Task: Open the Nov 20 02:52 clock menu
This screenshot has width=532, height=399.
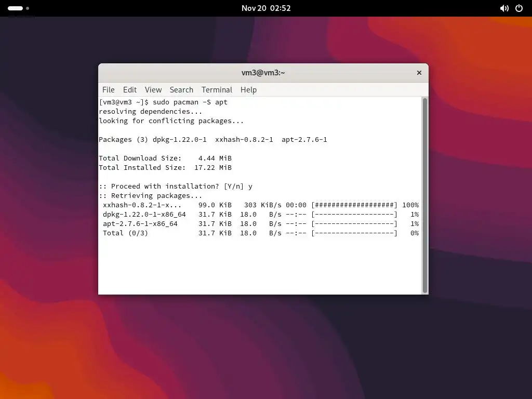Action: click(x=266, y=8)
